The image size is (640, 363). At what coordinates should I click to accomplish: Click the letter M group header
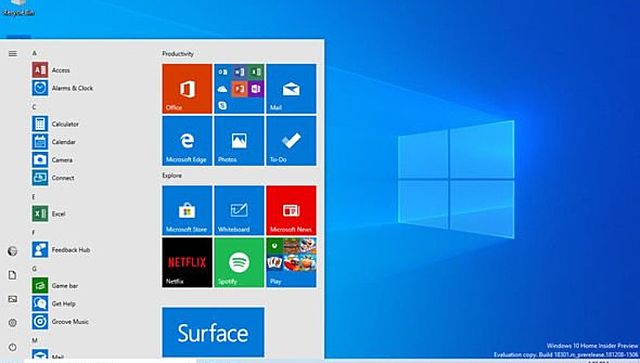pyautogui.click(x=35, y=340)
